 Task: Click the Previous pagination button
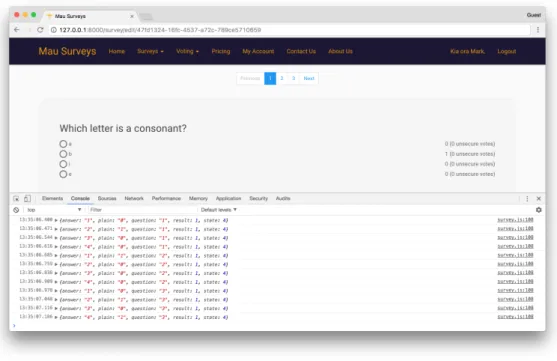point(250,79)
